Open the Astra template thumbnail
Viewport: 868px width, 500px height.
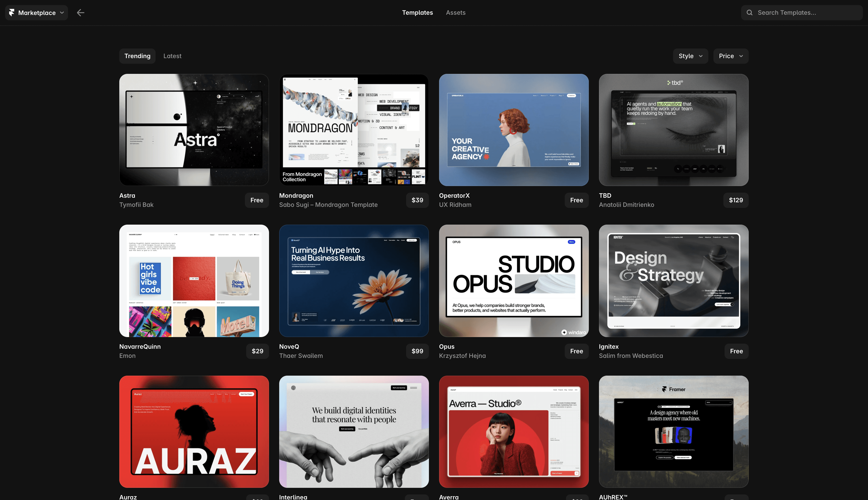coord(194,130)
